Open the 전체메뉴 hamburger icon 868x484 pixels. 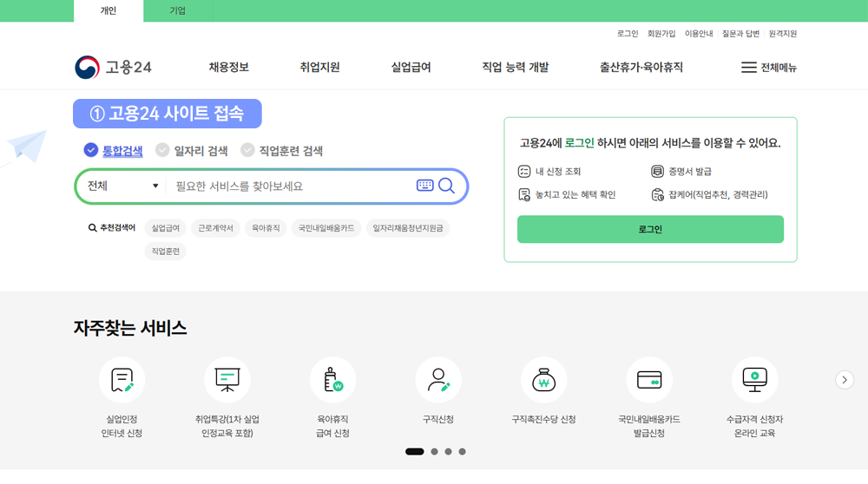coord(748,68)
